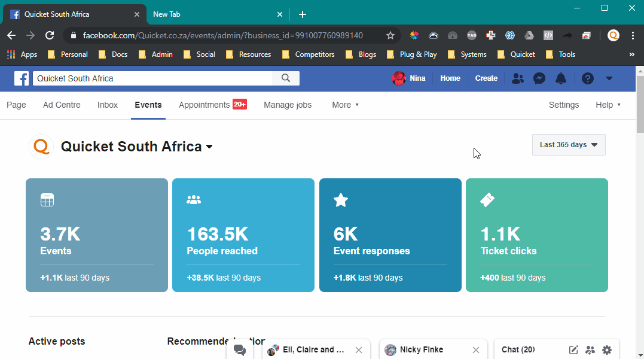Open the Chat (20) sidebar

click(x=518, y=349)
